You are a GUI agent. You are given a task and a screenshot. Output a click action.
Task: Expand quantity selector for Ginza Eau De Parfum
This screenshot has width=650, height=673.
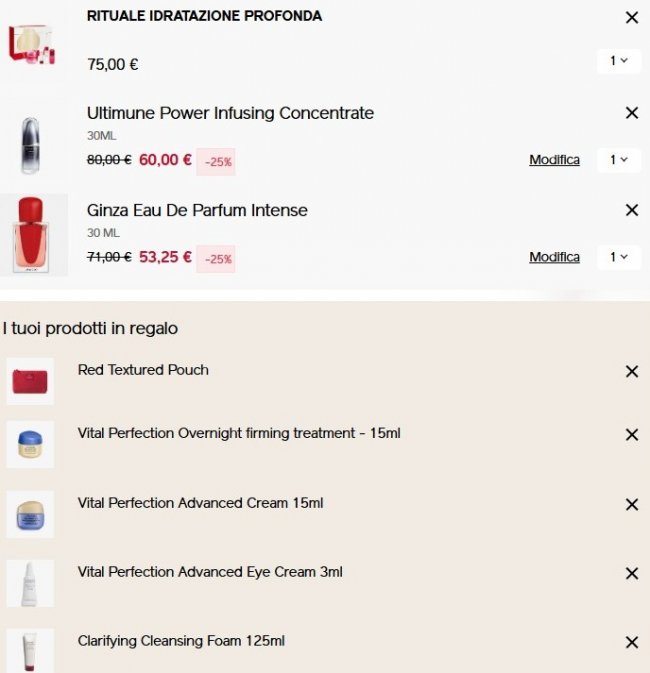(619, 257)
